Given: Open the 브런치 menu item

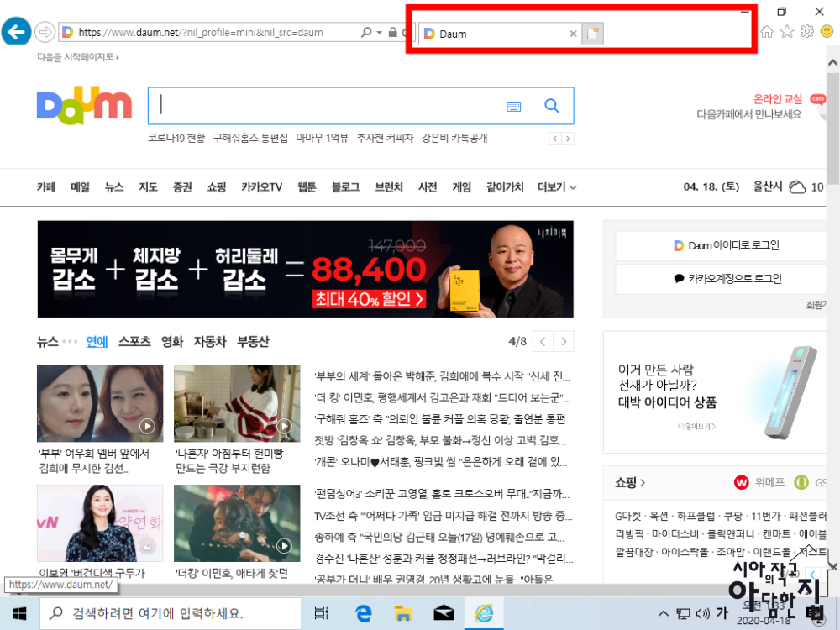Looking at the screenshot, I should pyautogui.click(x=388, y=187).
